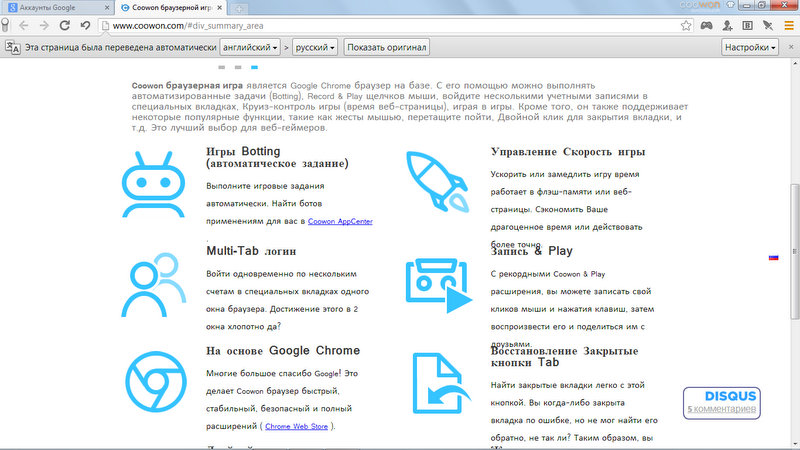The image size is (800, 450).
Task: Click the translate icon in the translation bar
Action: [x=13, y=47]
